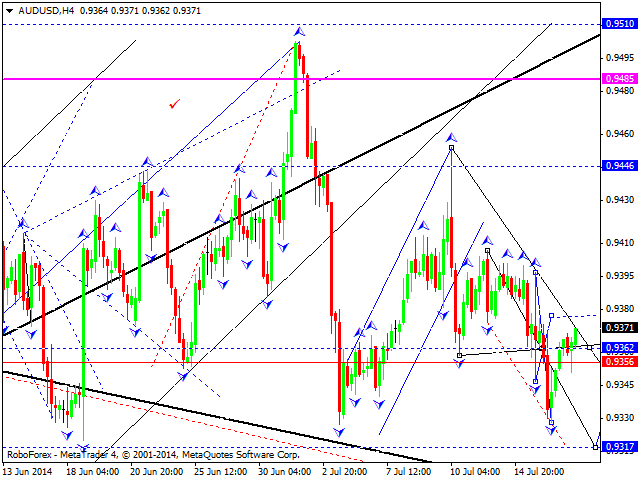This screenshot has height=480, width=640.
Task: Select the magenta horizontal line at 0.9485
Action: click(301, 79)
